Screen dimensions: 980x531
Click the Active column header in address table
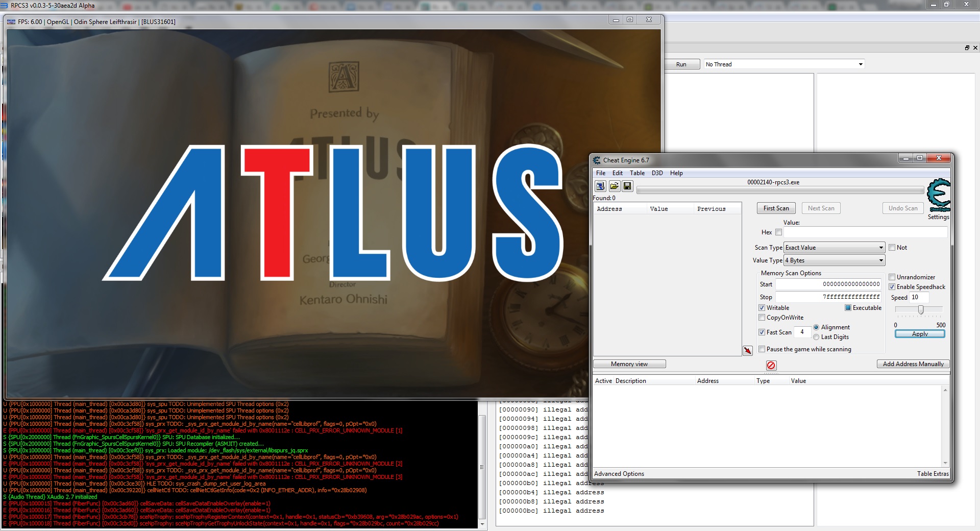click(x=603, y=381)
